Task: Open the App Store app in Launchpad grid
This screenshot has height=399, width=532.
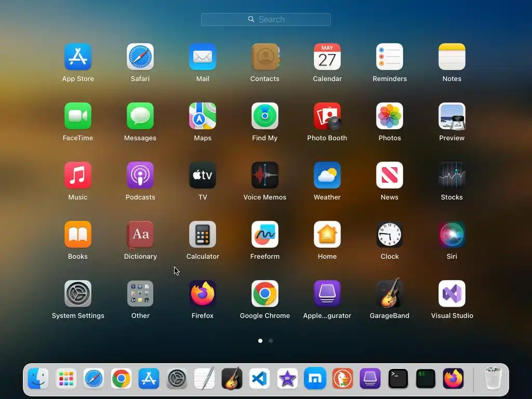Action: [x=78, y=57]
